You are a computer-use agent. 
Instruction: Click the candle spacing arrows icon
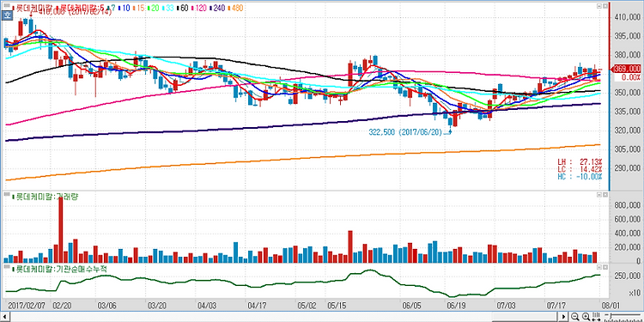pyautogui.click(x=596, y=316)
